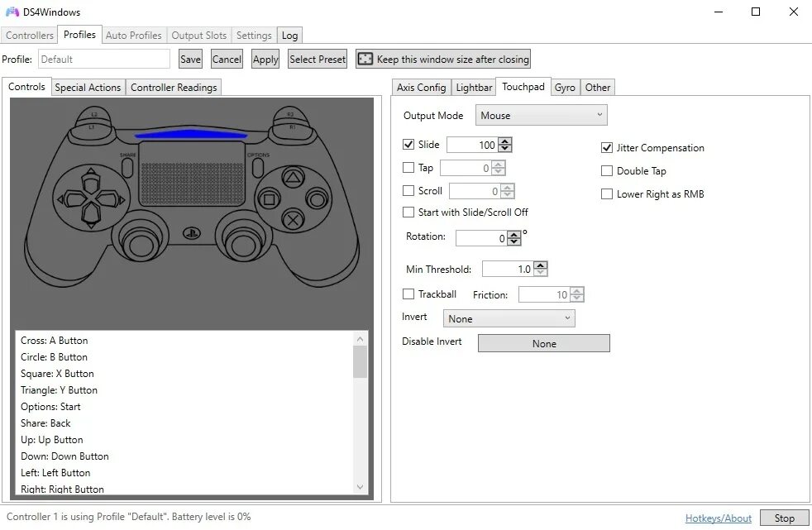Screen dimensions: 812x530
Task: Switch to the Axis Config tab
Action: point(421,88)
